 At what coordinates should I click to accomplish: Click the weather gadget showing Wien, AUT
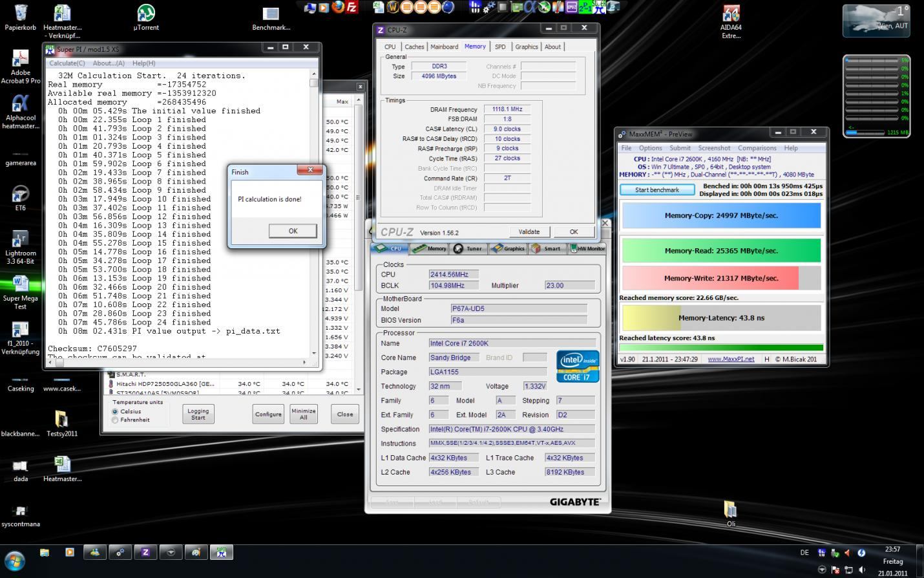pos(876,21)
